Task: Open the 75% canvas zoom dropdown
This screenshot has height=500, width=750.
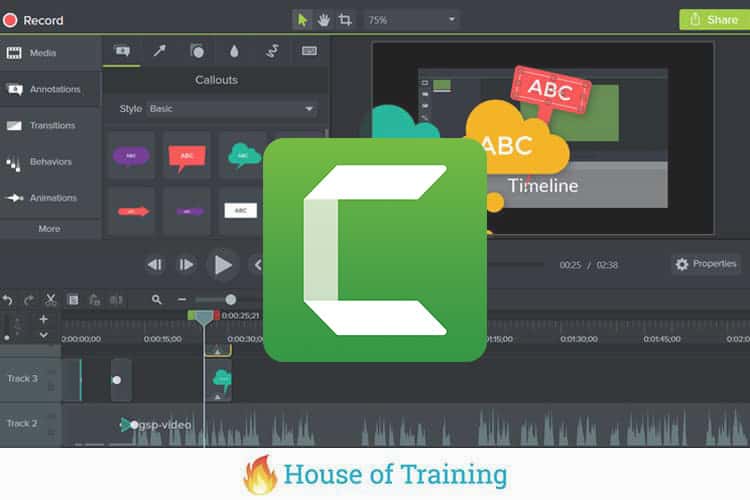Action: click(x=411, y=20)
